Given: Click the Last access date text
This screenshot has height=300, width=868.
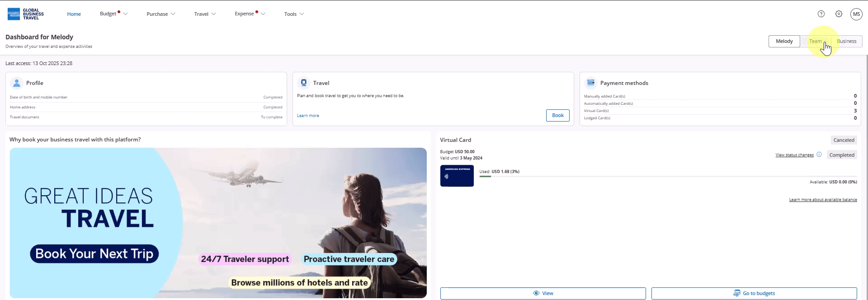Looking at the screenshot, I should [39, 64].
